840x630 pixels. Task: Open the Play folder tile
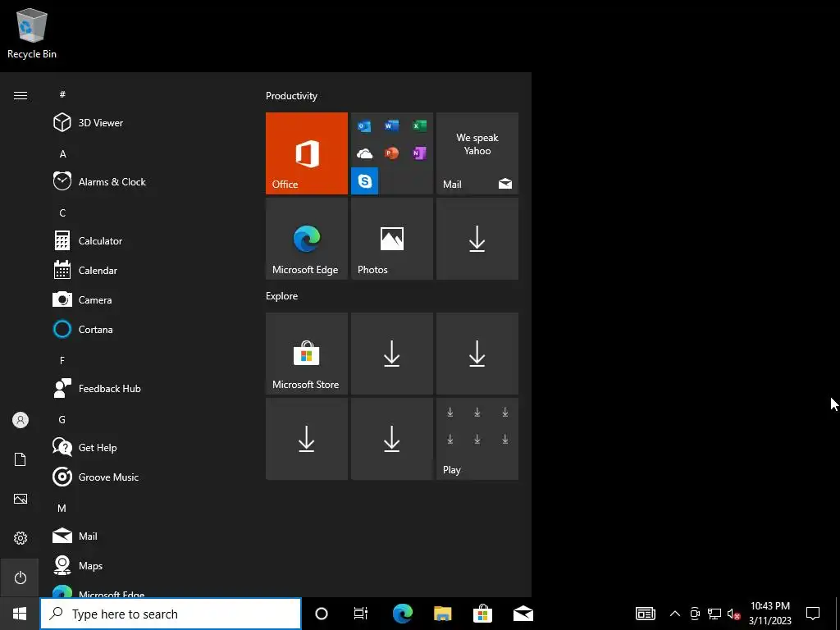(x=477, y=439)
